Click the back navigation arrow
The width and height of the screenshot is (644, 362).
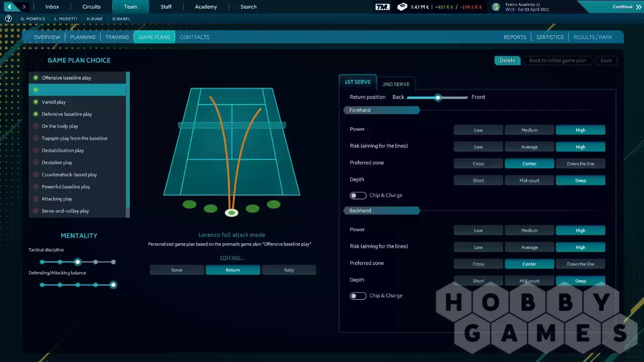(x=10, y=7)
